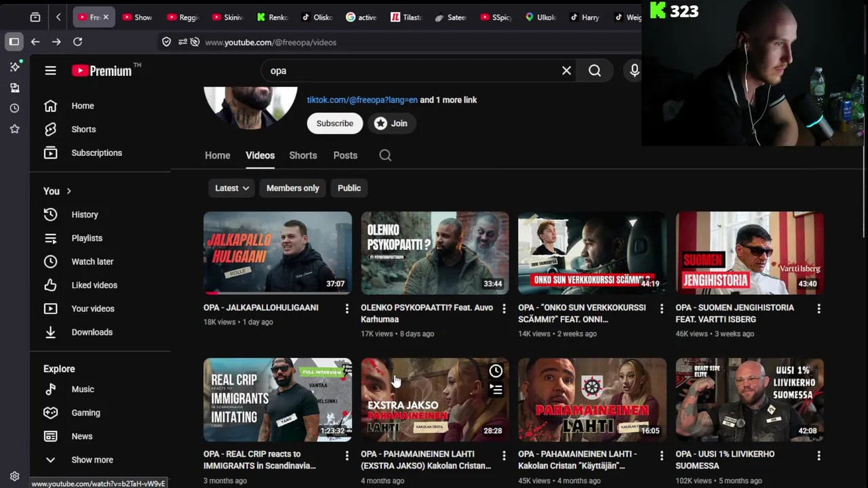This screenshot has width=868, height=488.
Task: Switch to the channel Home tab
Action: click(218, 155)
